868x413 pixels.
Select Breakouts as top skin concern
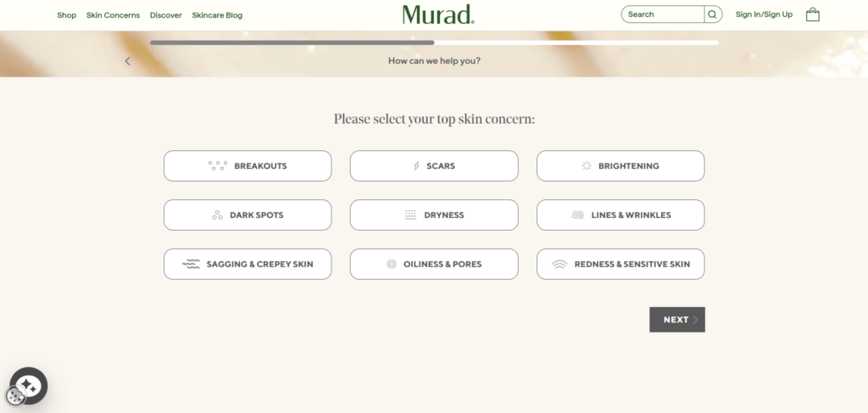[248, 165]
